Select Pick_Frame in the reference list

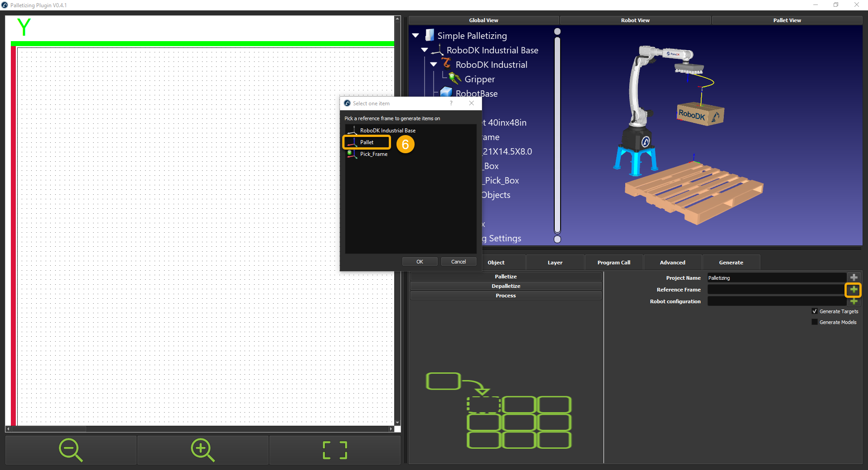373,154
